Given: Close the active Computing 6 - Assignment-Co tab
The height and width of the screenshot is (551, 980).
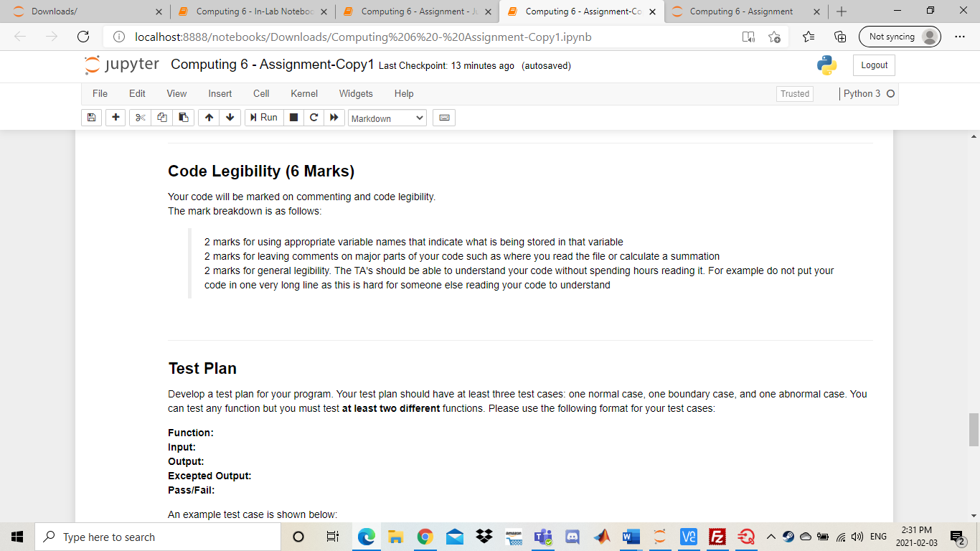Looking at the screenshot, I should 651,11.
